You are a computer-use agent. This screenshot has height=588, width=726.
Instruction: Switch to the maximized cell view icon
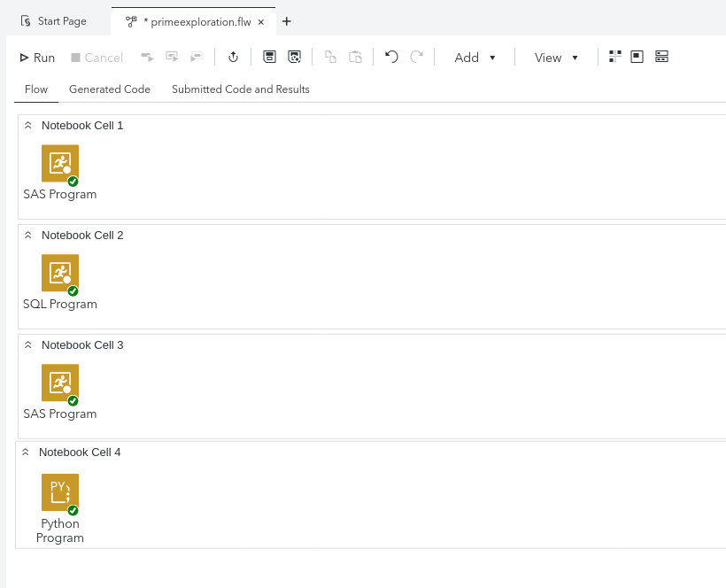637,56
